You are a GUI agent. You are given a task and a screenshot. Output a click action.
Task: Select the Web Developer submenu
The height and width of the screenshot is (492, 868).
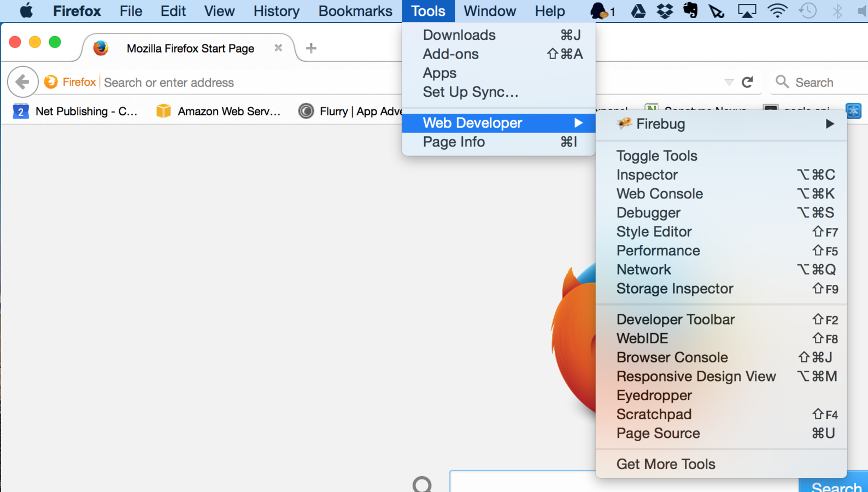pos(498,123)
